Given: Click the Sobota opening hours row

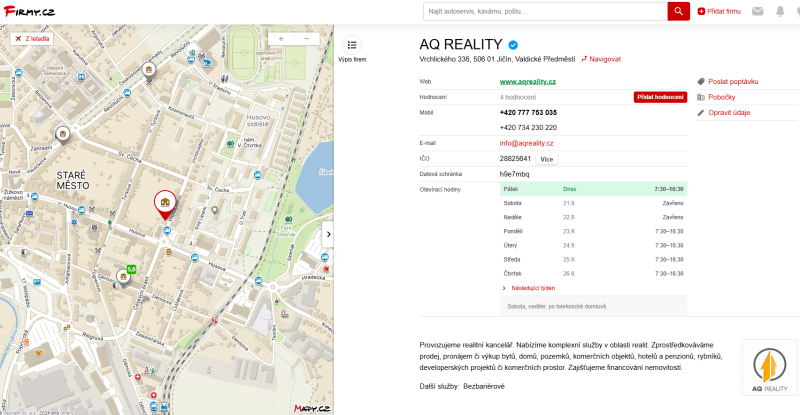Looking at the screenshot, I should [593, 203].
